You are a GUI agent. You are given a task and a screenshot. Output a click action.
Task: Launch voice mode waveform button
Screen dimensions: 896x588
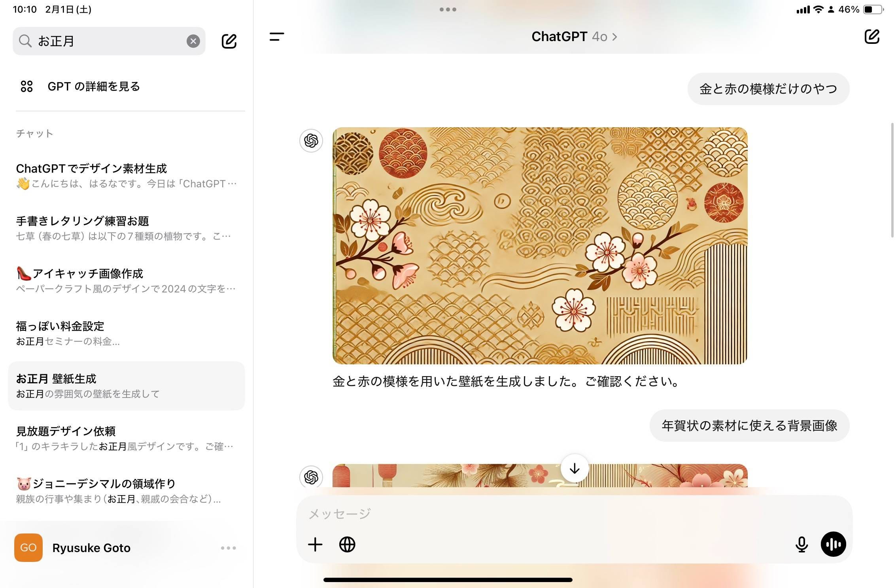click(833, 545)
